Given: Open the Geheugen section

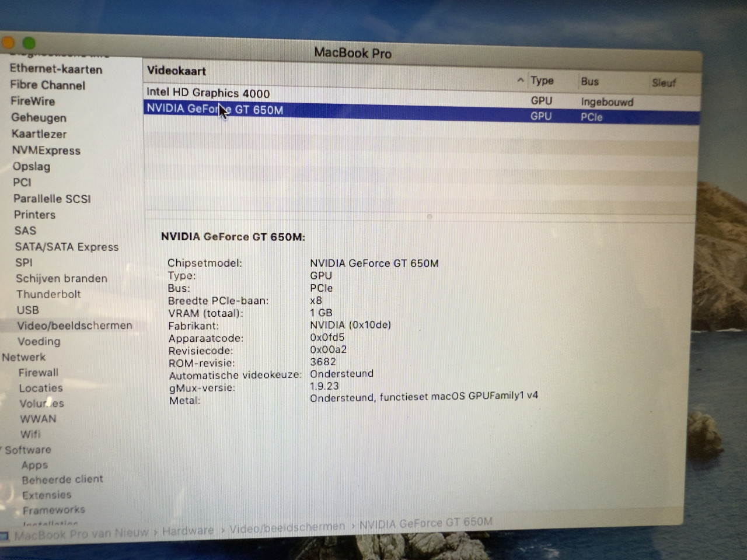Looking at the screenshot, I should (39, 117).
